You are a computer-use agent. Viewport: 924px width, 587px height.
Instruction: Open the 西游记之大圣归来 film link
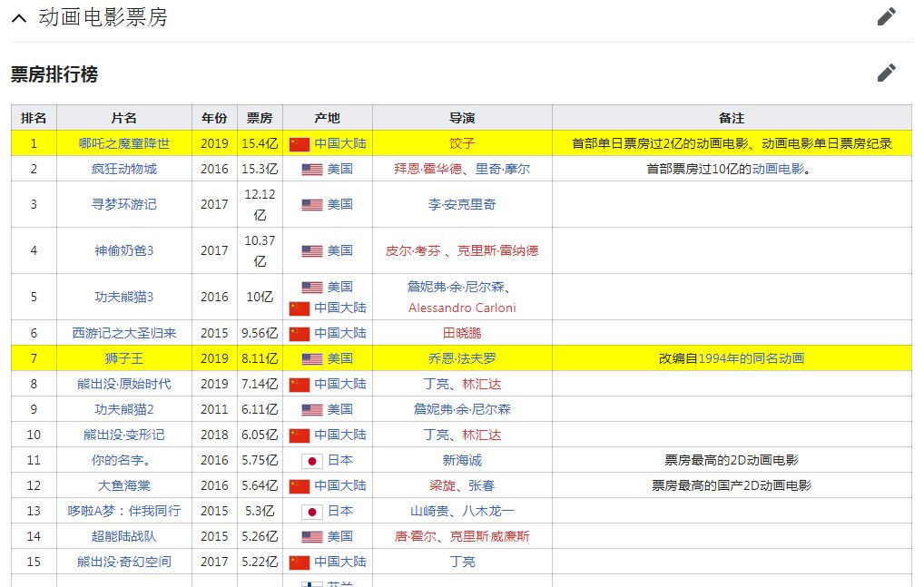click(124, 333)
